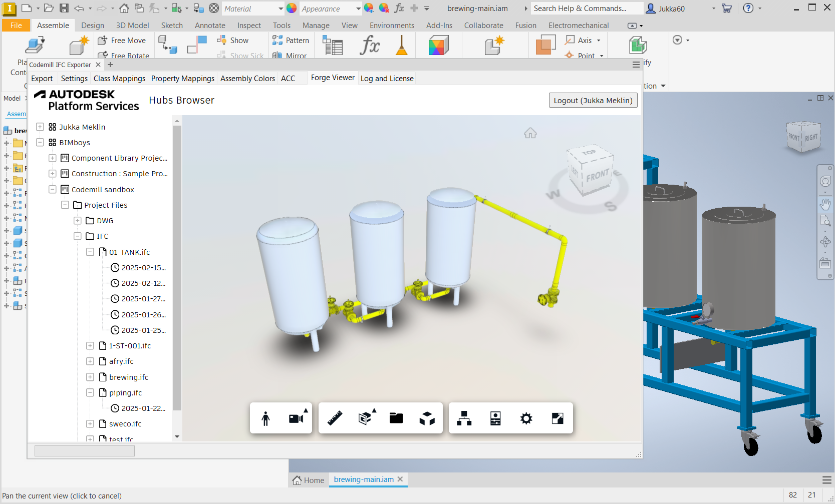Image resolution: width=835 pixels, height=504 pixels.
Task: Expand the brewing.ifc file node
Action: coord(90,377)
